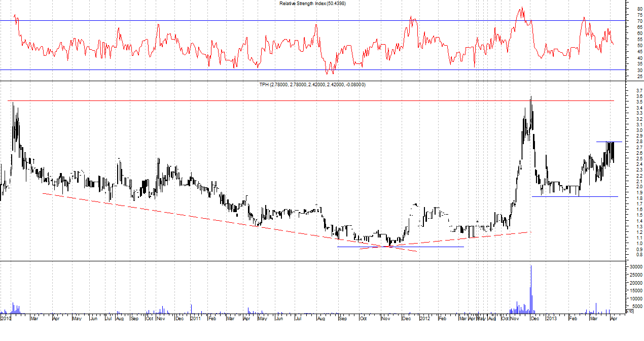Select the TPH price chart title text
Image resolution: width=644 pixels, height=341 pixels.
(x=312, y=84)
